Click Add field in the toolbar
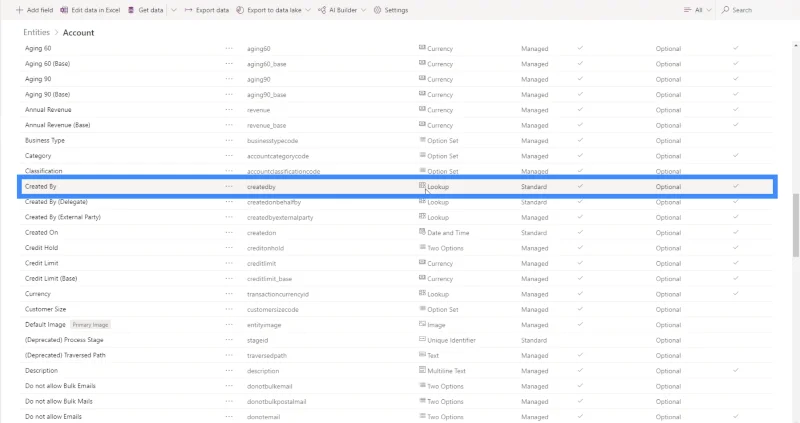Viewport: 800px width, 423px height. [35, 10]
